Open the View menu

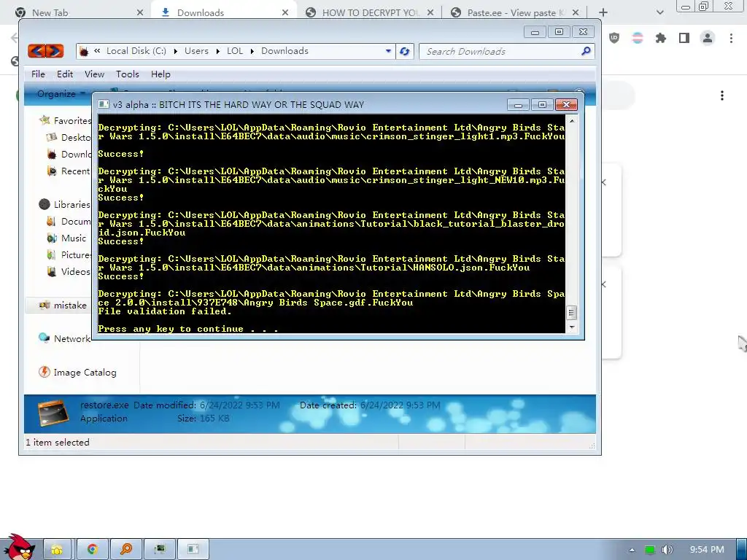[94, 74]
